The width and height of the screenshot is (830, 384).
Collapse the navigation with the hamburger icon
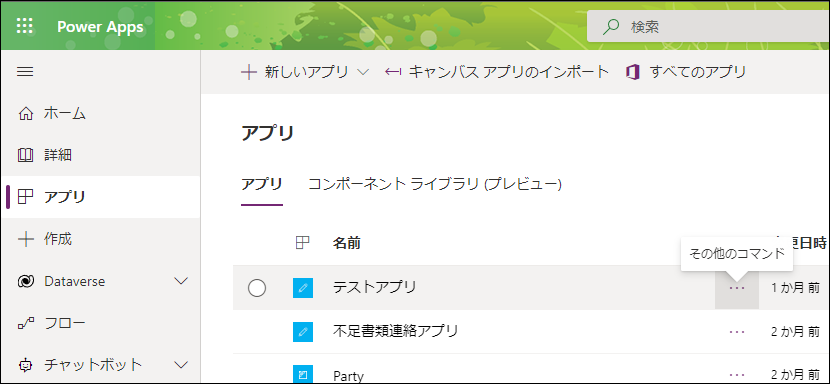25,72
